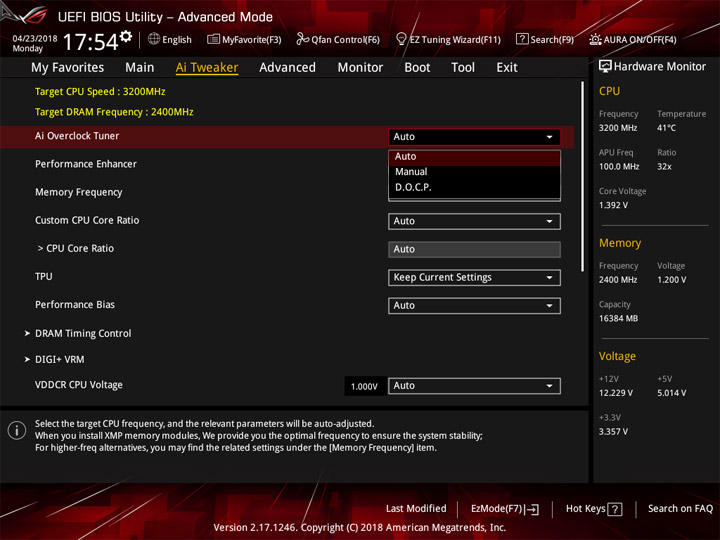Click the Hardware Monitor screen icon
The image size is (720, 540).
605,67
